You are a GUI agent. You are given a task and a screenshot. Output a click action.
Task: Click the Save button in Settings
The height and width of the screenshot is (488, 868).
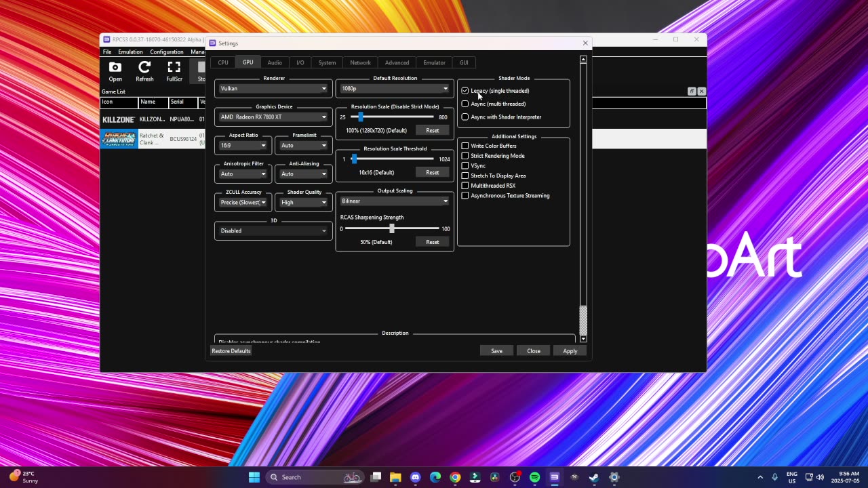496,351
